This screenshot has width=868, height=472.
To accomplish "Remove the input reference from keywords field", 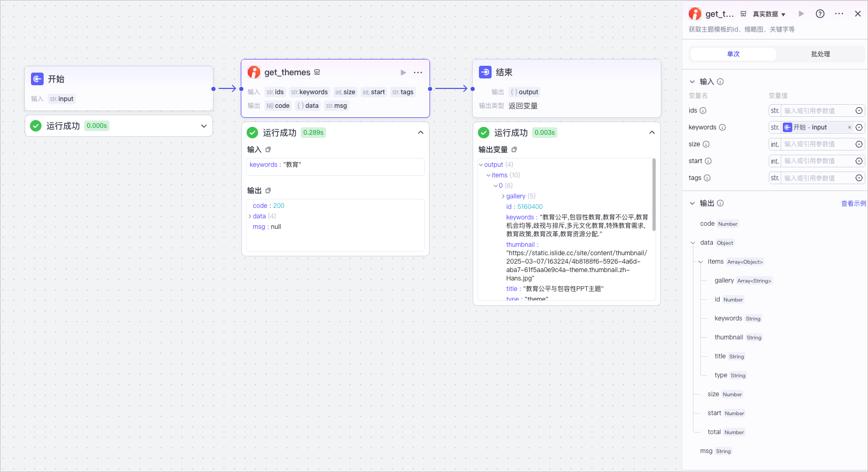I will click(x=849, y=127).
